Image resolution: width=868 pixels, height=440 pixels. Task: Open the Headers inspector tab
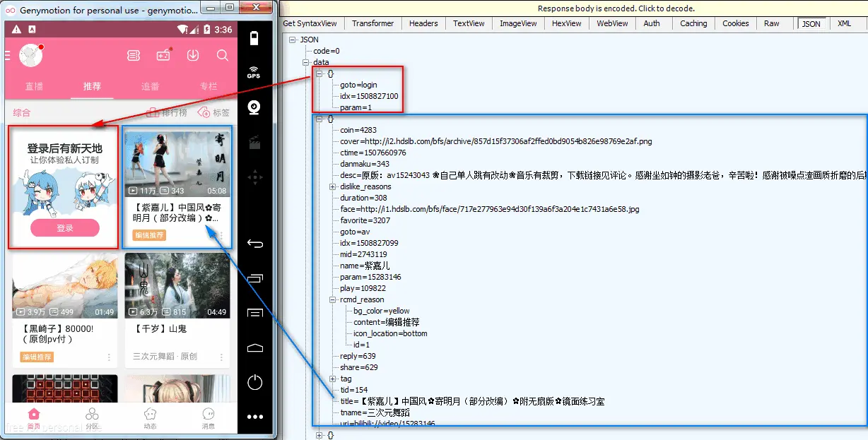tap(423, 23)
